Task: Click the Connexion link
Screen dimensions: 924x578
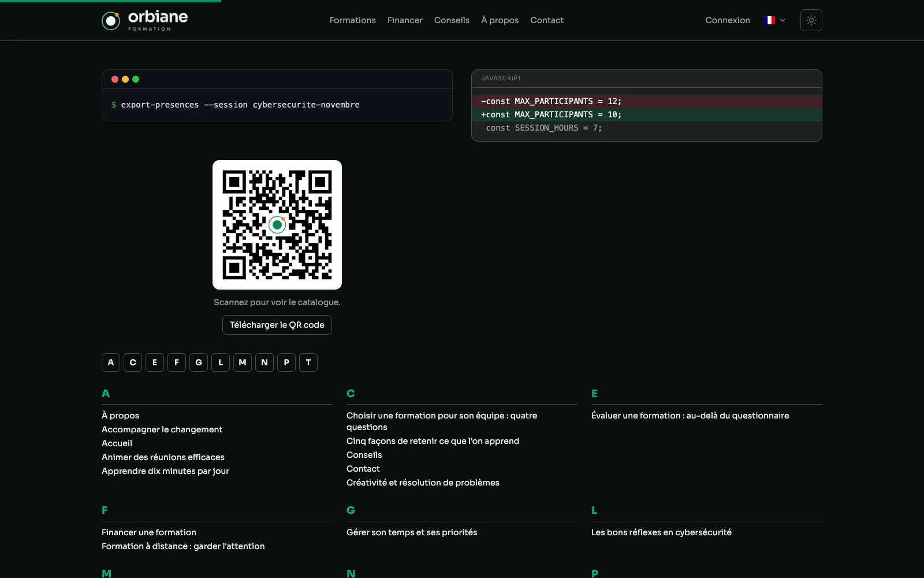Action: click(728, 20)
